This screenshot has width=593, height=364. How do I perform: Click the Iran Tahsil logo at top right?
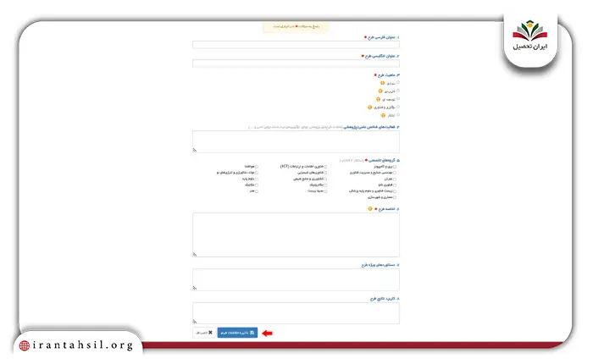529,36
